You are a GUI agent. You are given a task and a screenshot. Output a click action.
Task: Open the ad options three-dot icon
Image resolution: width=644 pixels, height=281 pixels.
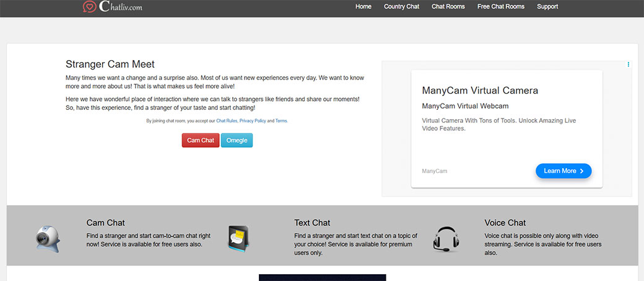[x=628, y=65]
